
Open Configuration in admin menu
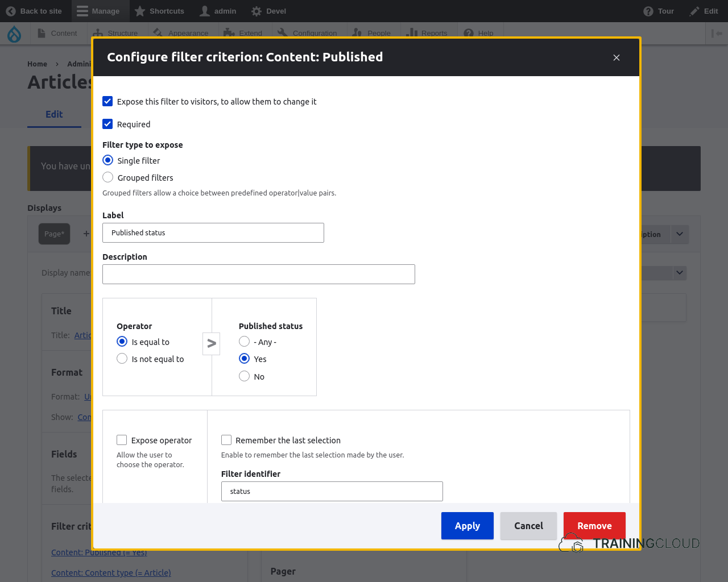307,34
